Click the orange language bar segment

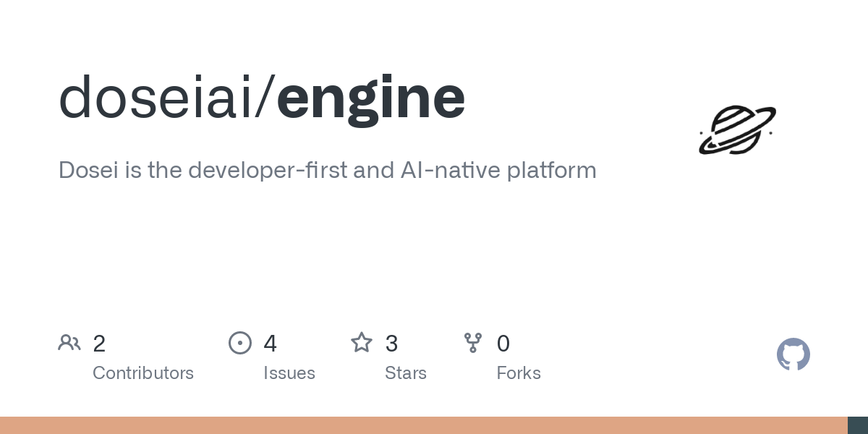click(423, 425)
